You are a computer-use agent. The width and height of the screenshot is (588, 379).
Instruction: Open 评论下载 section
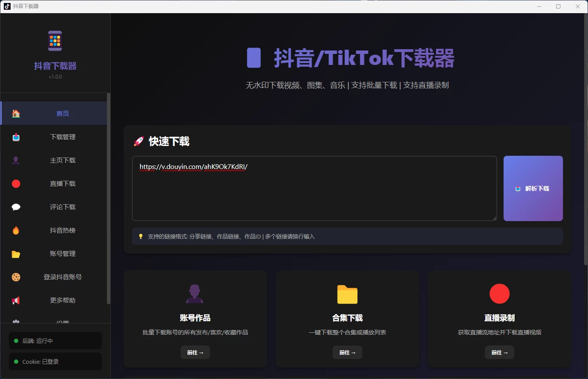click(x=54, y=207)
